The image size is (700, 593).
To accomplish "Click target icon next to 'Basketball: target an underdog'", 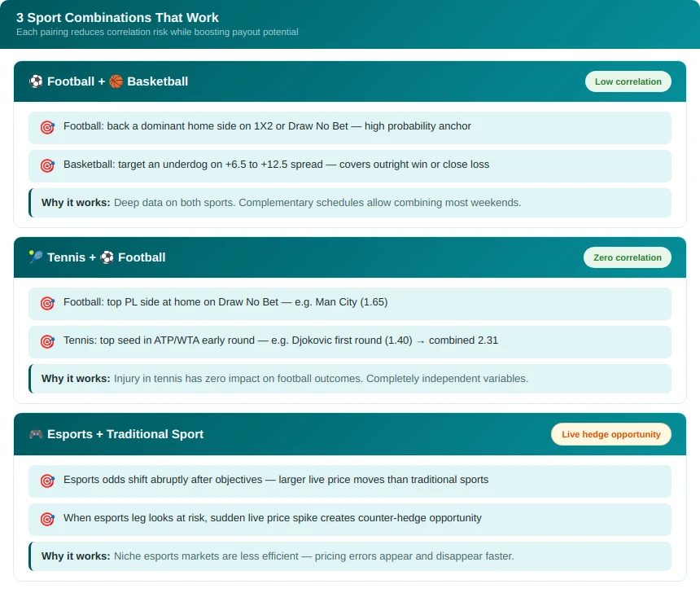I will pos(47,166).
